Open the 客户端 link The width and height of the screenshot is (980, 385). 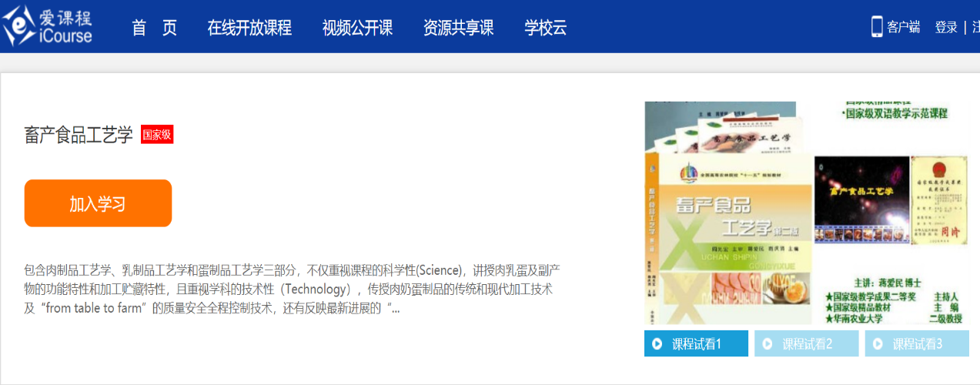coord(903,28)
